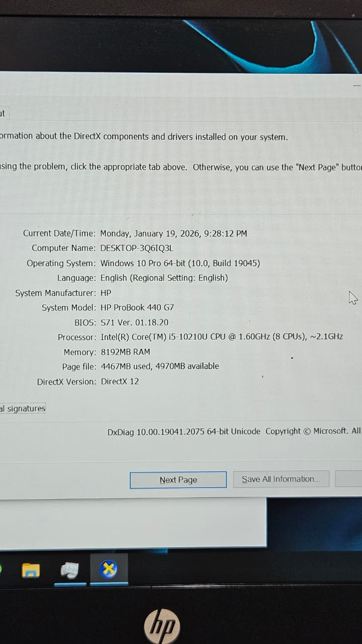Click the DirectX Version DirectX 12 text
The height and width of the screenshot is (644, 362).
[x=120, y=381]
